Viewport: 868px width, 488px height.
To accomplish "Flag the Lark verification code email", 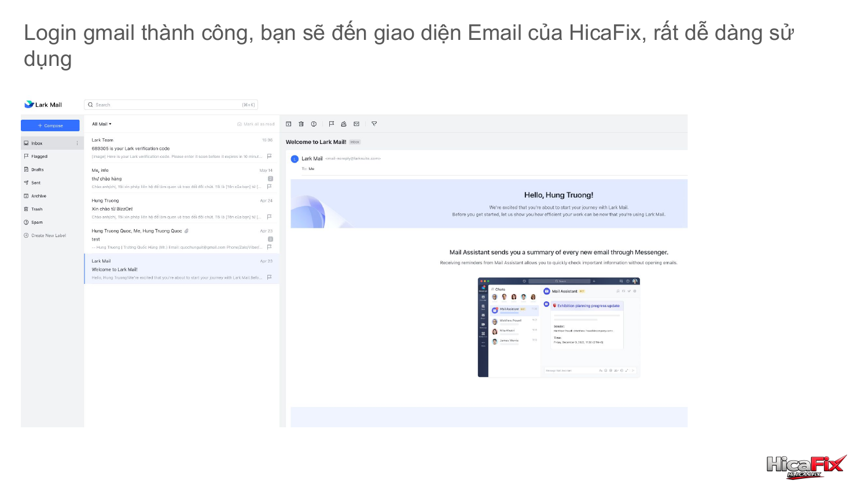I will pyautogui.click(x=269, y=156).
